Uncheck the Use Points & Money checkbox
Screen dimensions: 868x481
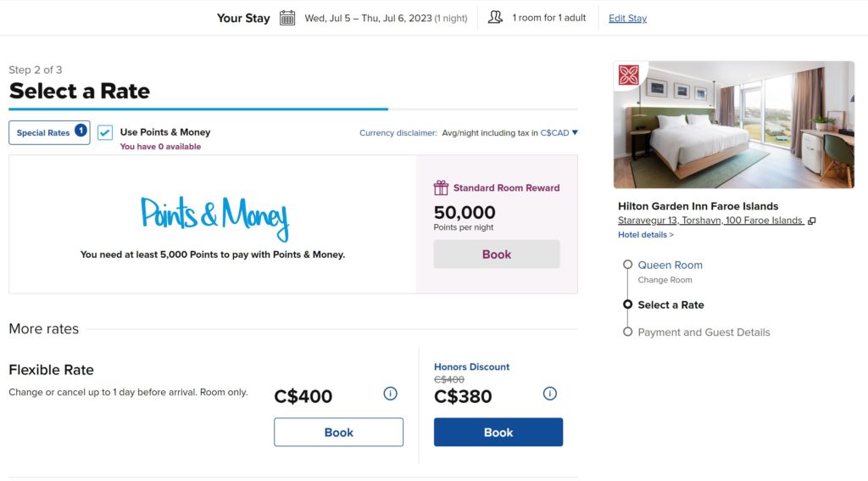pyautogui.click(x=105, y=132)
